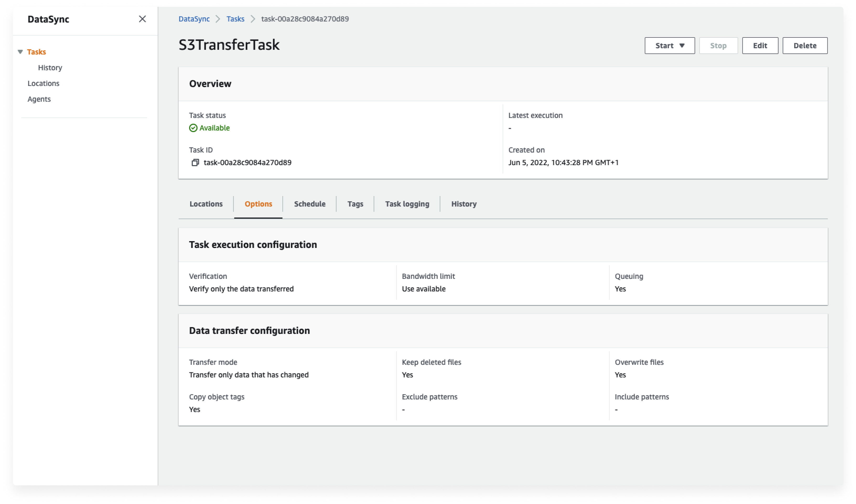Copy the Task ID using copy icon

pyautogui.click(x=195, y=163)
